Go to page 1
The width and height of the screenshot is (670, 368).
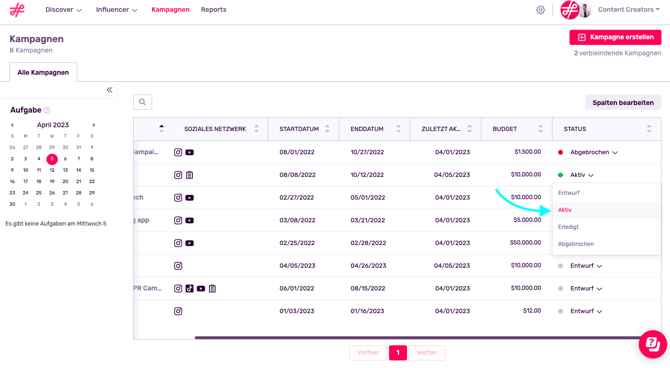click(x=398, y=353)
